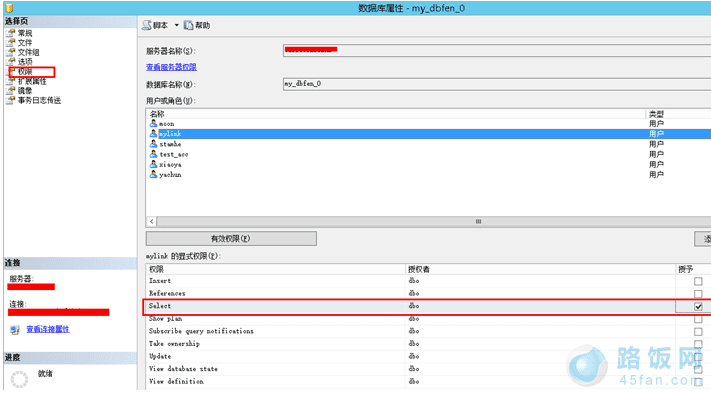Click the 帮助 help toolbar icon
711x393 pixels.
(188, 25)
